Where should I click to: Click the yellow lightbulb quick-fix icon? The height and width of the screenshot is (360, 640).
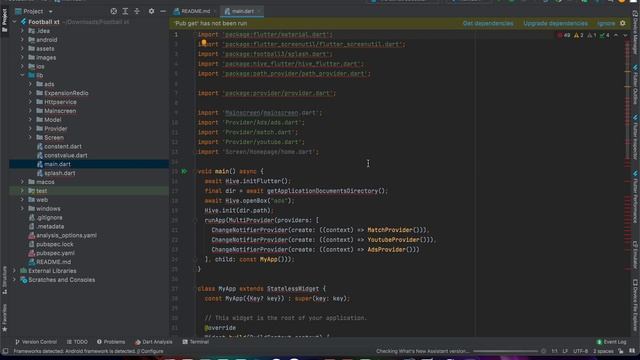point(204,42)
